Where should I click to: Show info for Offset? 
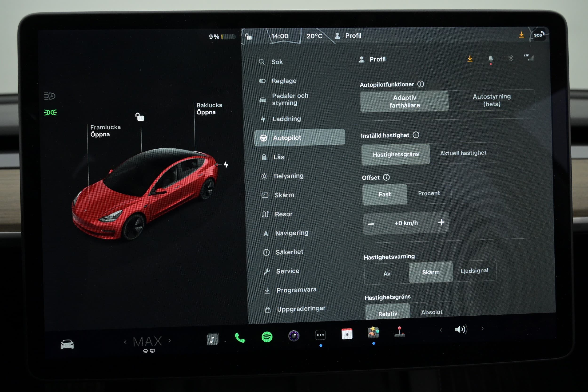[x=386, y=177]
